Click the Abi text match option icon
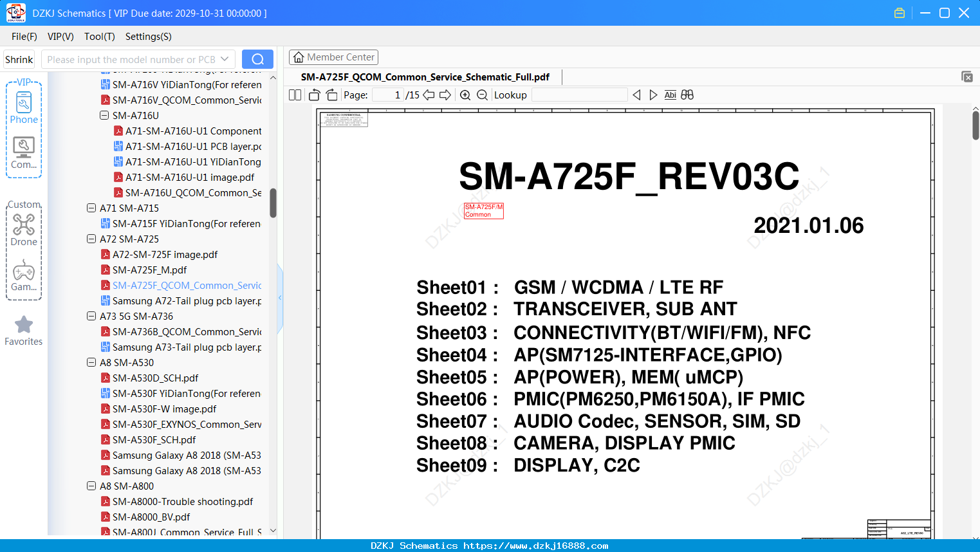The width and height of the screenshot is (980, 552). pos(670,95)
